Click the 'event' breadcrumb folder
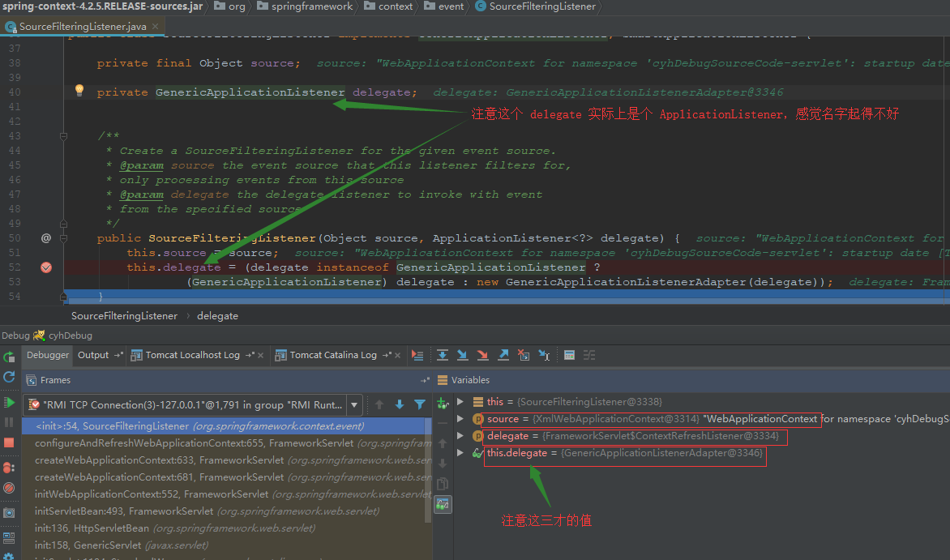Image resolution: width=950 pixels, height=560 pixels. tap(443, 6)
